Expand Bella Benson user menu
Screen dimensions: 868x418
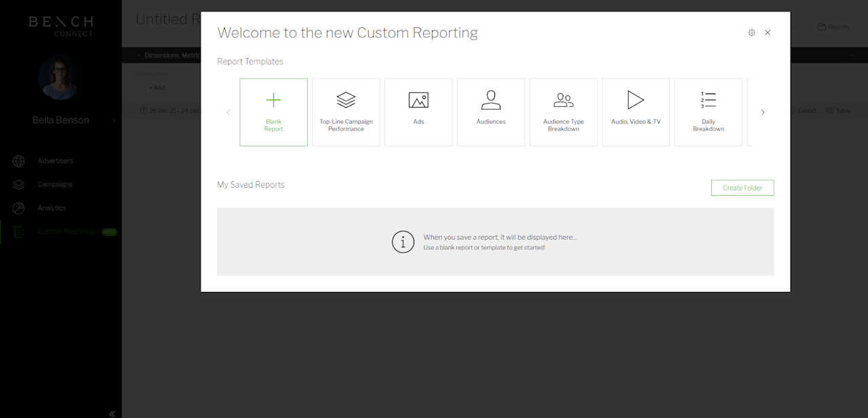114,121
